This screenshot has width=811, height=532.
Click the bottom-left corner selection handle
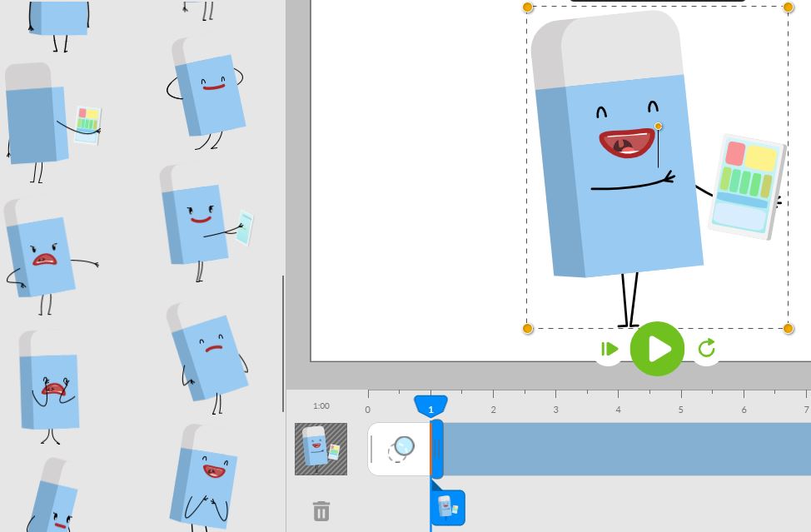[527, 328]
